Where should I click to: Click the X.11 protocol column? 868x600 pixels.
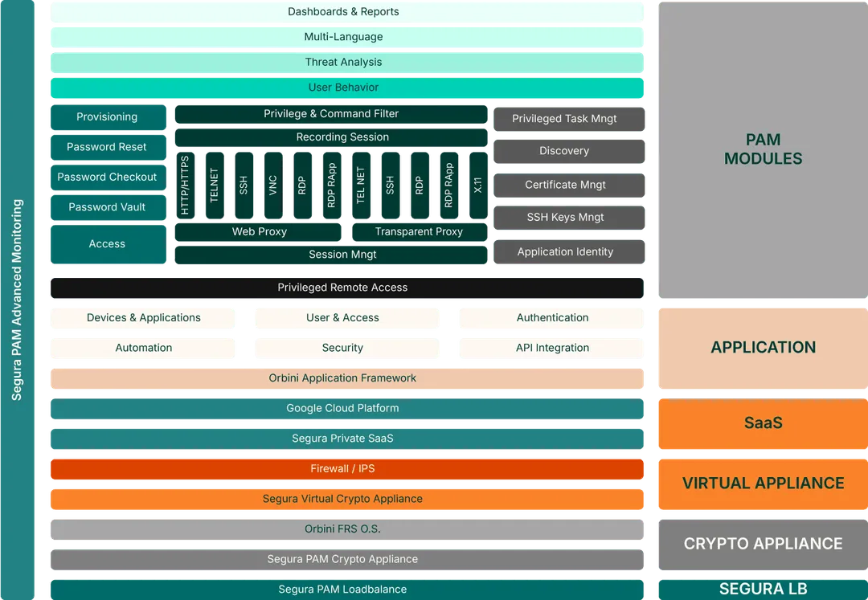point(478,186)
